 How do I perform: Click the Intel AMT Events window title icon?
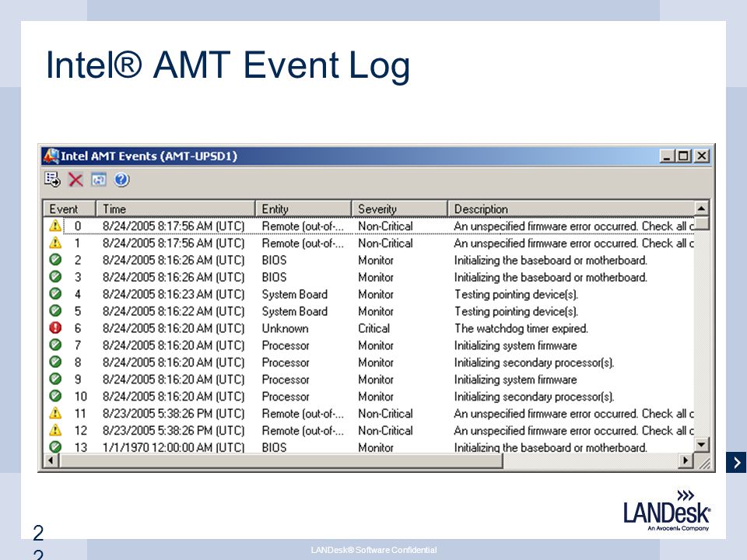point(51,156)
